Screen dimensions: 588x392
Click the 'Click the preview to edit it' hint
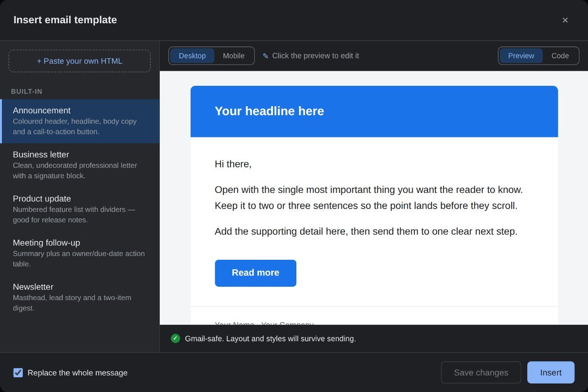315,56
